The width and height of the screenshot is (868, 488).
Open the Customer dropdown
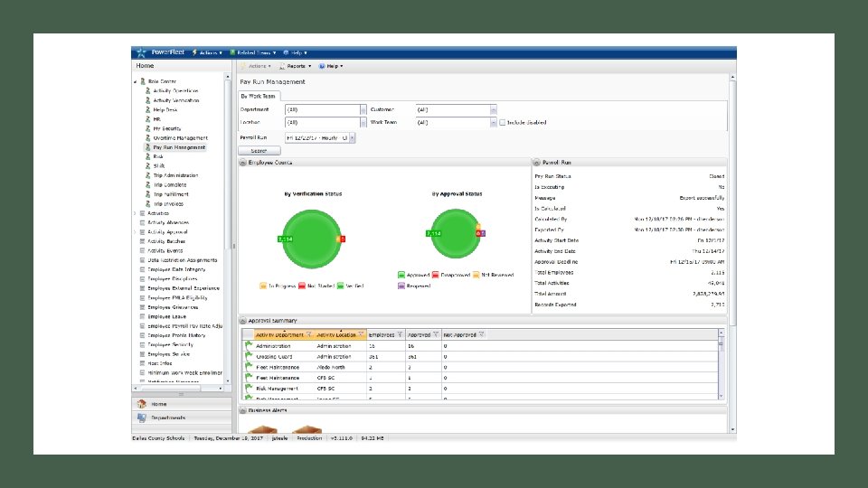494,109
